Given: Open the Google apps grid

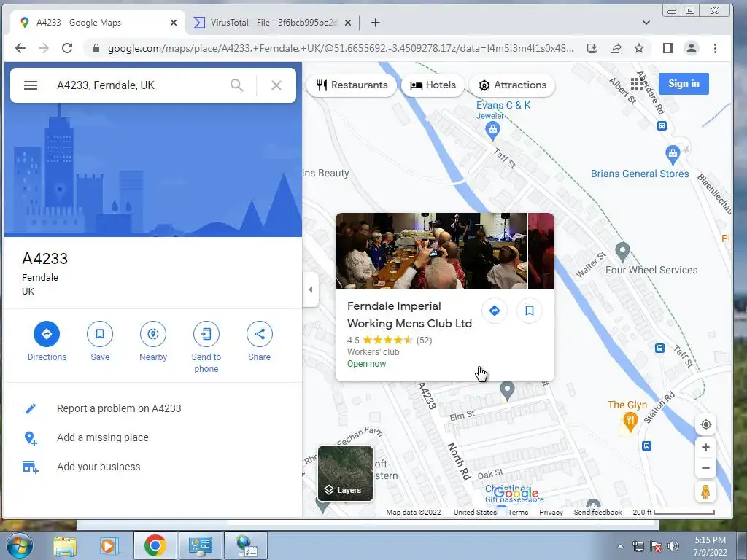Looking at the screenshot, I should 637,83.
